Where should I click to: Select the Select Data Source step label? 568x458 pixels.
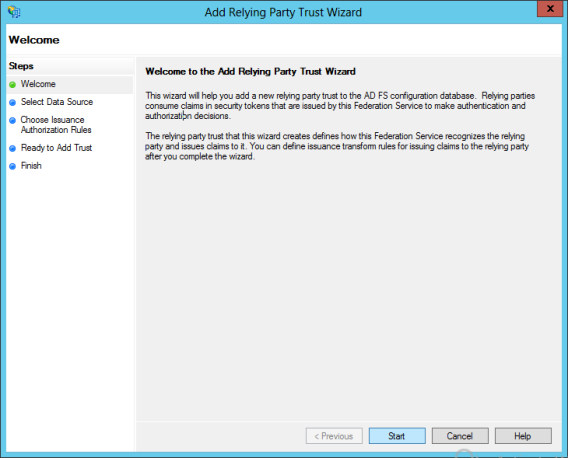[57, 102]
